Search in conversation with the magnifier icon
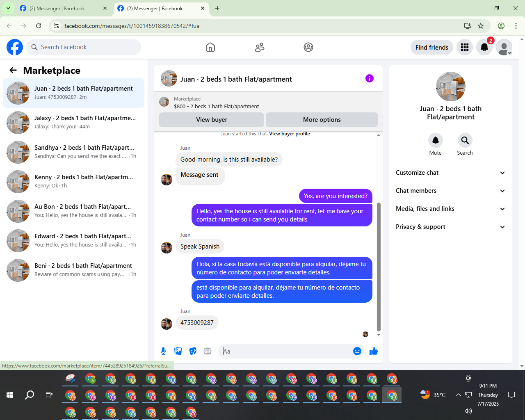The width and height of the screenshot is (525, 420). click(x=465, y=140)
